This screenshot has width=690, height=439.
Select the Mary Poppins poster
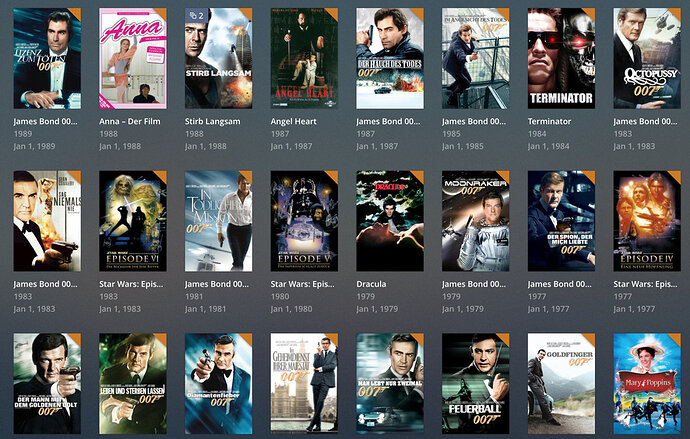point(647,384)
